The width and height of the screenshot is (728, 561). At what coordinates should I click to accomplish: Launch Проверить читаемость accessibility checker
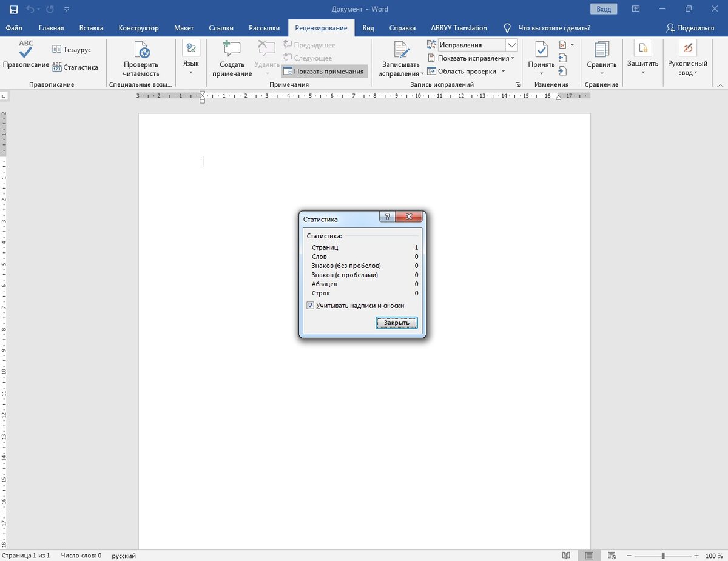coord(141,59)
